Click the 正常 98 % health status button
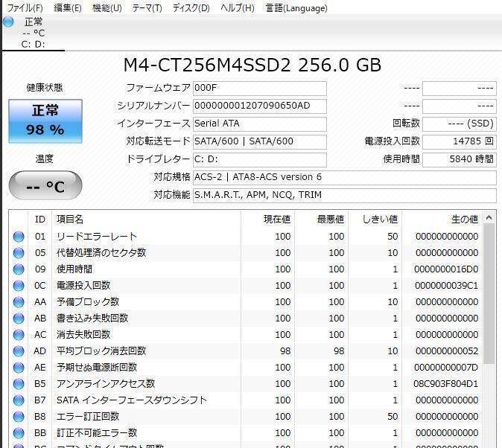The image size is (502, 448). click(x=45, y=120)
